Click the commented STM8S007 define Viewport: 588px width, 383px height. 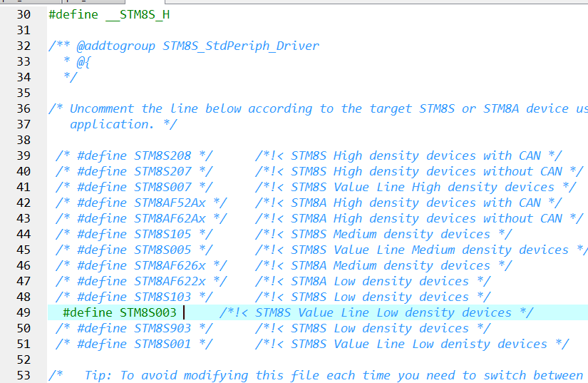pyautogui.click(x=163, y=187)
